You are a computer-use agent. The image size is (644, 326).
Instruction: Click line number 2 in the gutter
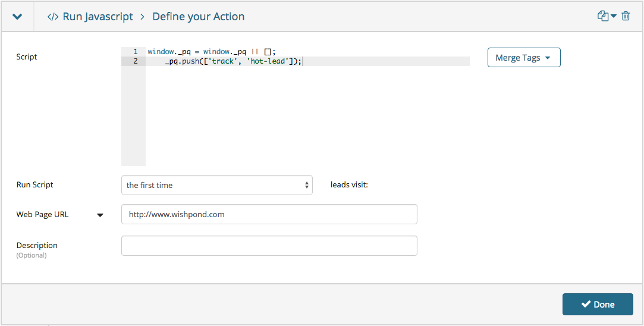[x=136, y=61]
